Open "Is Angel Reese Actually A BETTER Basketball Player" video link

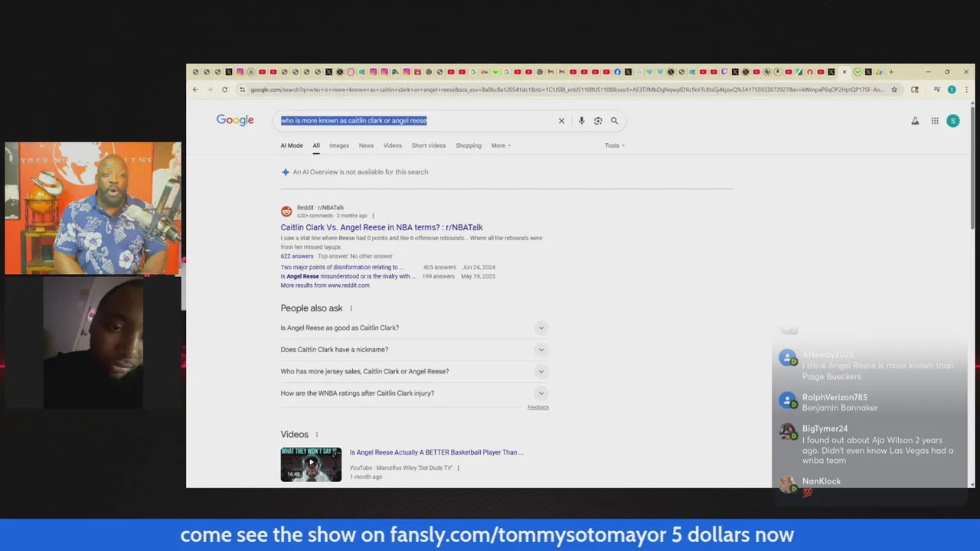click(436, 452)
